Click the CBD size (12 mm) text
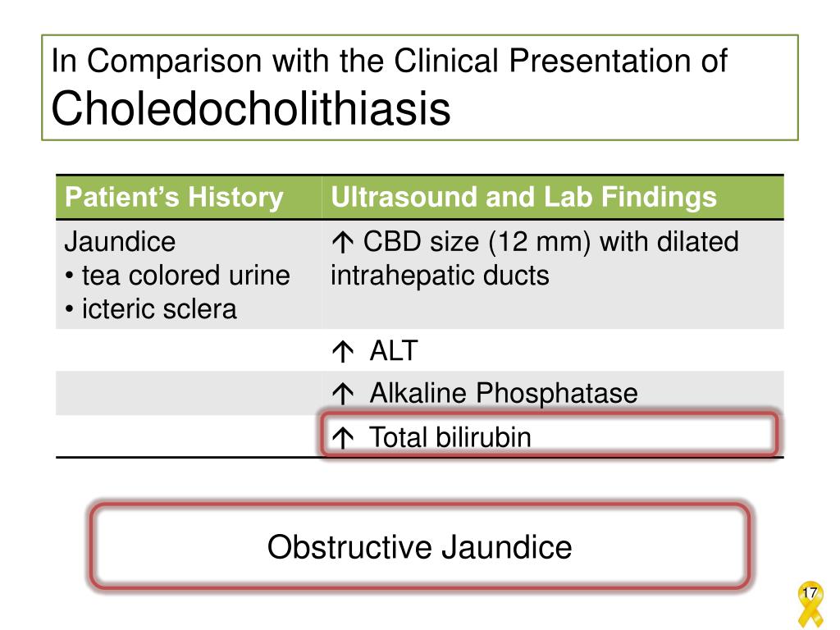 [x=477, y=242]
